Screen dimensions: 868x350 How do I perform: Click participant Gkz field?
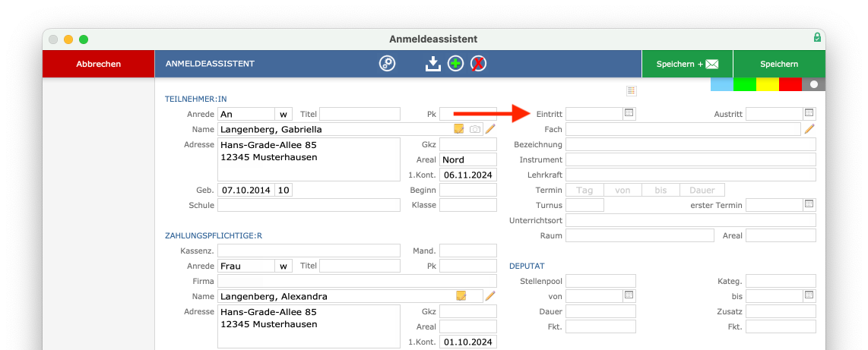(x=468, y=145)
